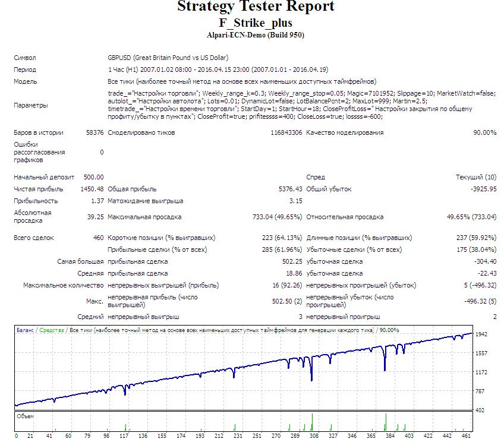Select modeled ticks value 116843306
This screenshot has height=439, width=504.
tap(286, 132)
